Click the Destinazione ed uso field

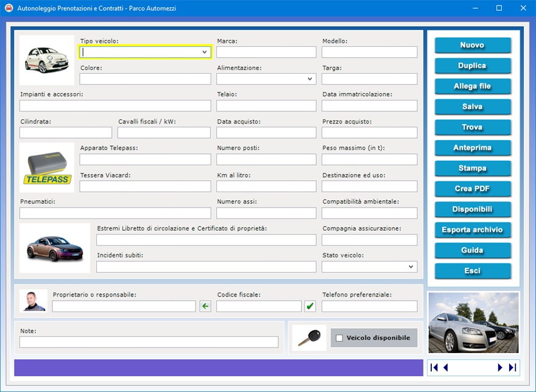(370, 186)
